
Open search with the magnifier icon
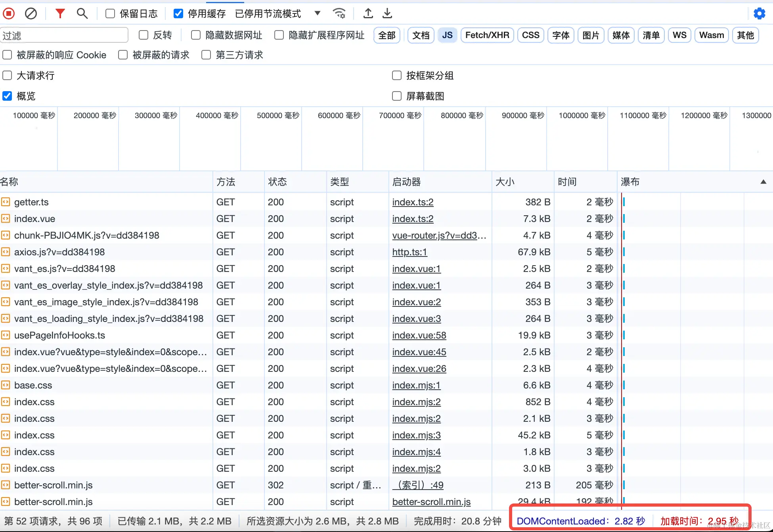82,13
